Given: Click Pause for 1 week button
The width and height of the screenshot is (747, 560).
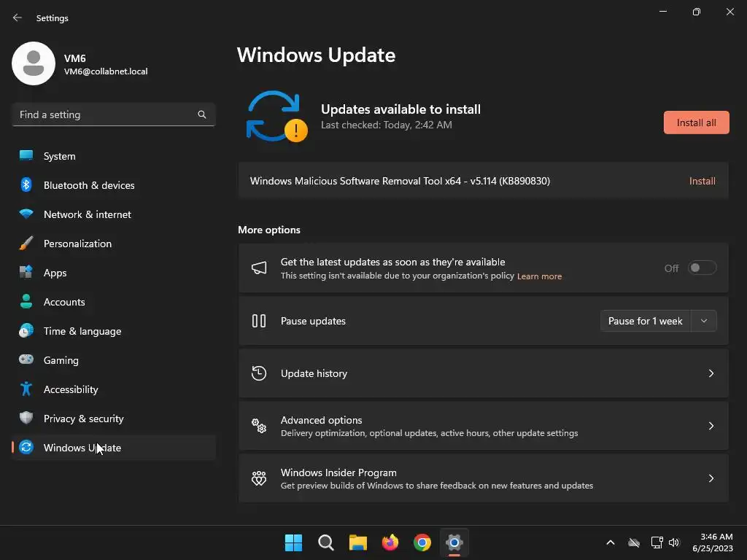Looking at the screenshot, I should [646, 321].
